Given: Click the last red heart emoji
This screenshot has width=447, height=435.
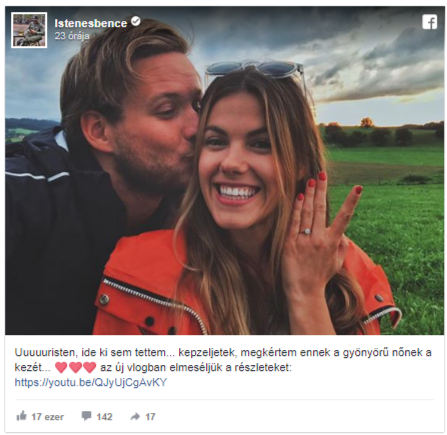Looking at the screenshot, I should click(89, 367).
